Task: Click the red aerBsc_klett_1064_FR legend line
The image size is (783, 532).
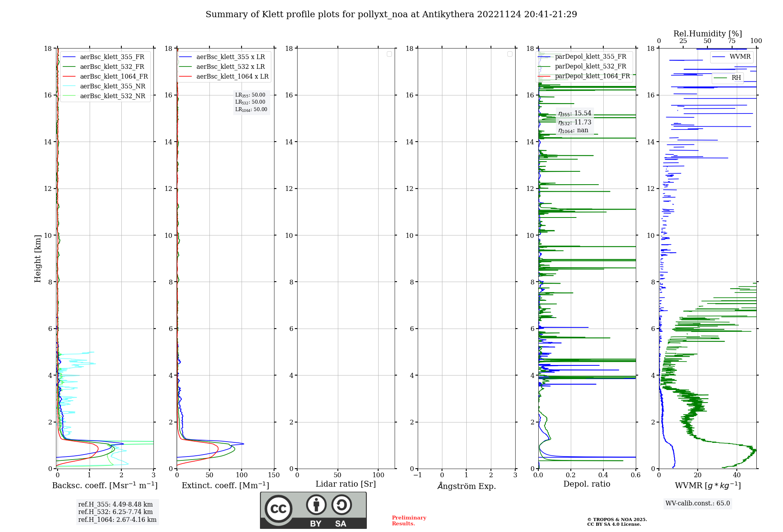Action: coord(69,77)
